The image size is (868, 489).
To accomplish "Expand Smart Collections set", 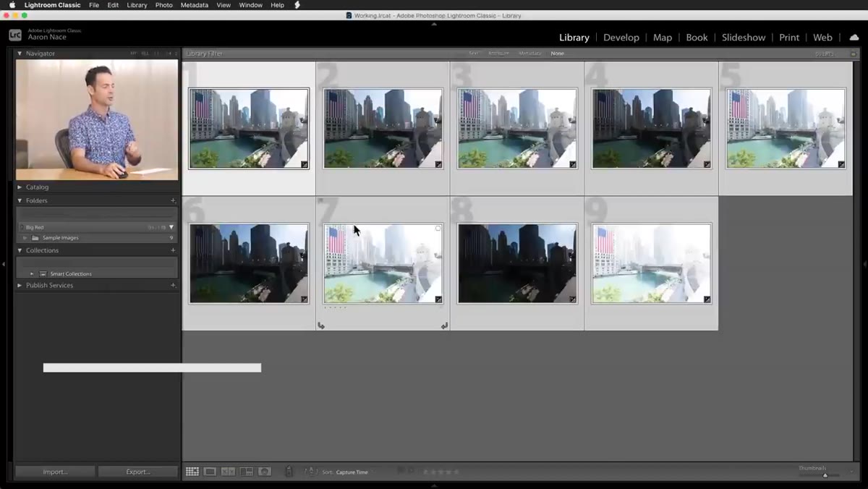I will point(32,274).
